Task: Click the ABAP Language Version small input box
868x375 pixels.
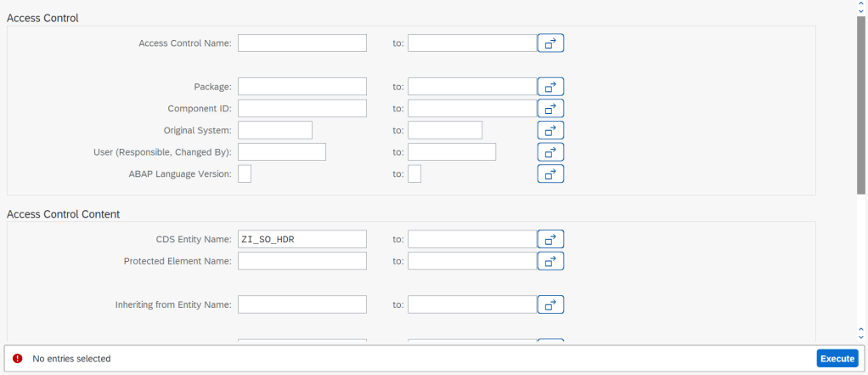Action: (x=245, y=174)
